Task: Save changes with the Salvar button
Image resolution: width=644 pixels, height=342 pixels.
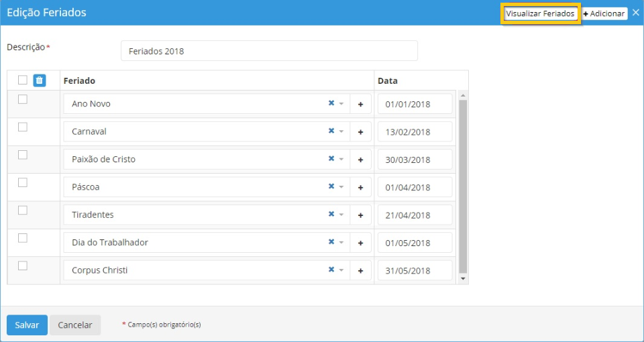Action: (27, 325)
